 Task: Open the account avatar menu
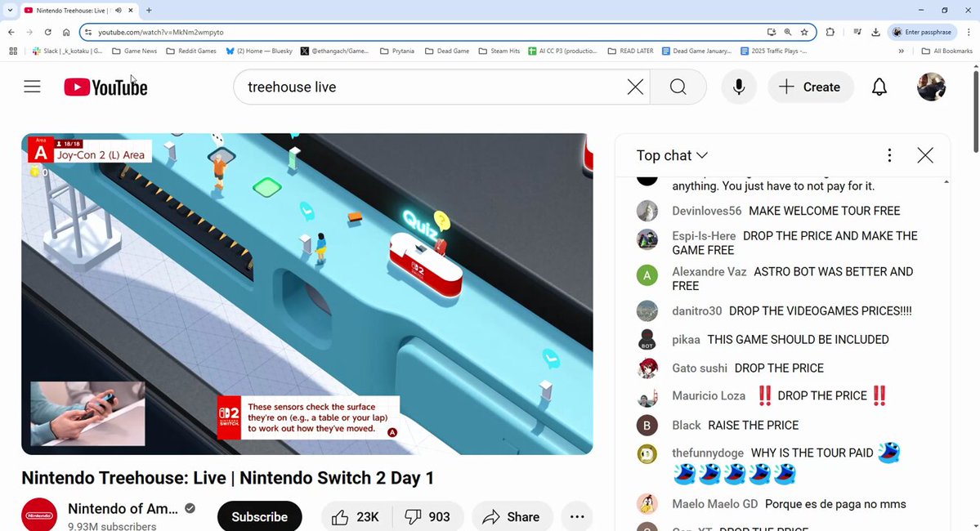click(931, 87)
